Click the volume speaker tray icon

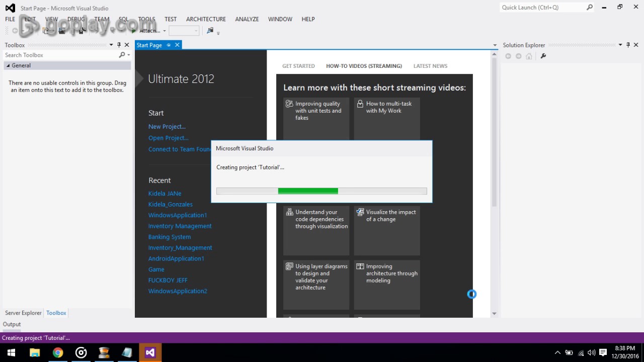click(x=591, y=353)
